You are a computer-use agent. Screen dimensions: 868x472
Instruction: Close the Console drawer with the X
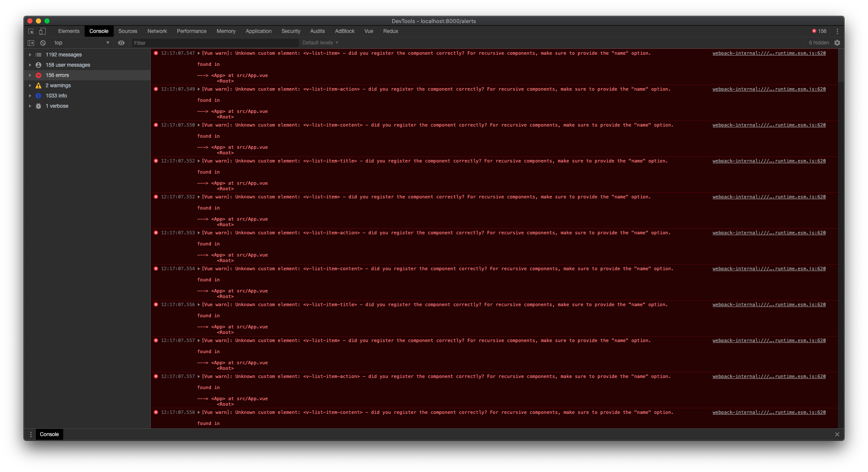[x=837, y=434]
